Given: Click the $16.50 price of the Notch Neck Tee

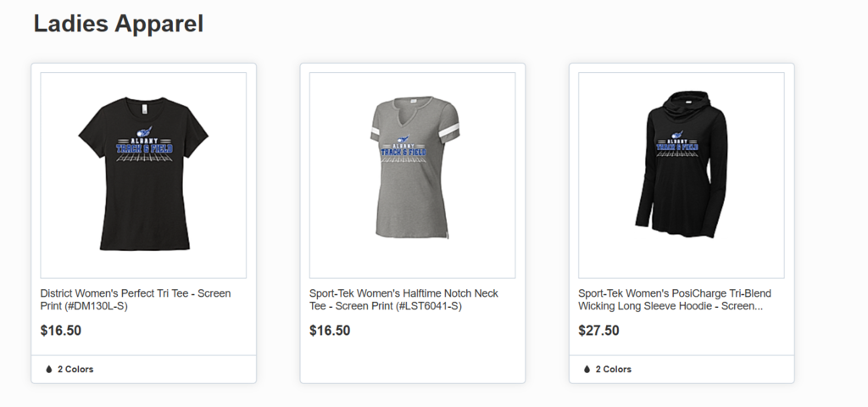Looking at the screenshot, I should (330, 331).
